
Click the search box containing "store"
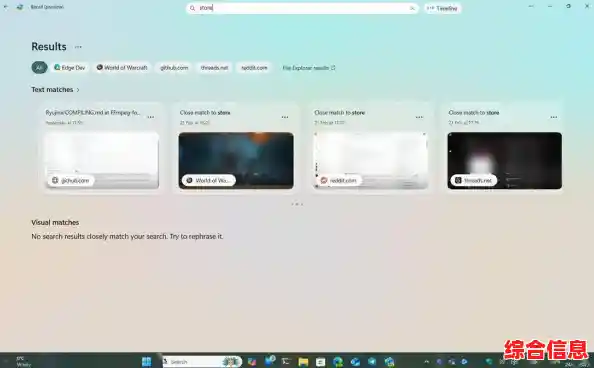pyautogui.click(x=302, y=8)
